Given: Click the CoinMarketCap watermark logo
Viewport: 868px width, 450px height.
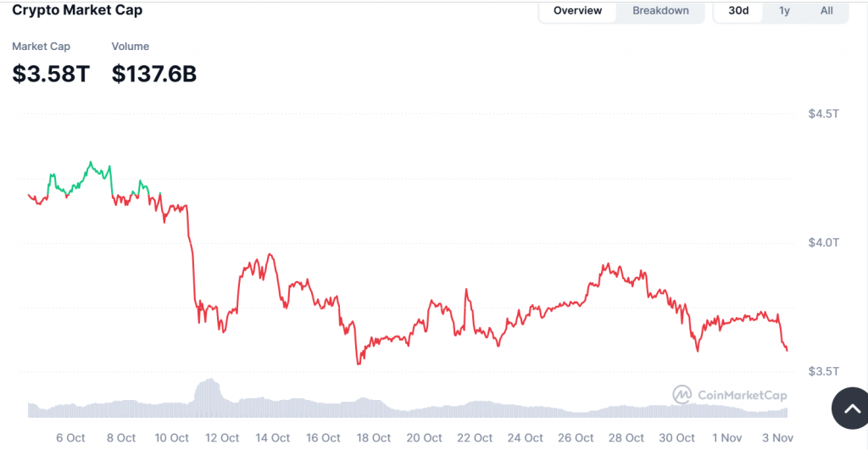Looking at the screenshot, I should (x=729, y=395).
